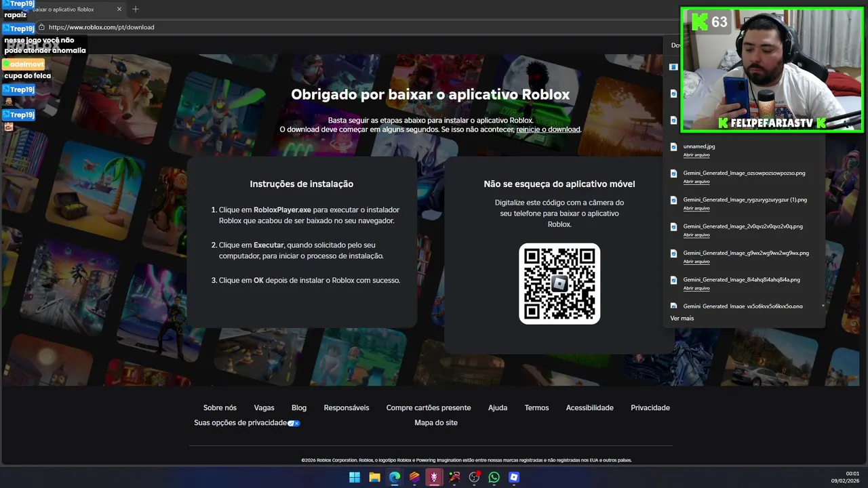Open 'Sobre nós' footer link
Viewport: 868px width, 488px height.
coord(220,408)
